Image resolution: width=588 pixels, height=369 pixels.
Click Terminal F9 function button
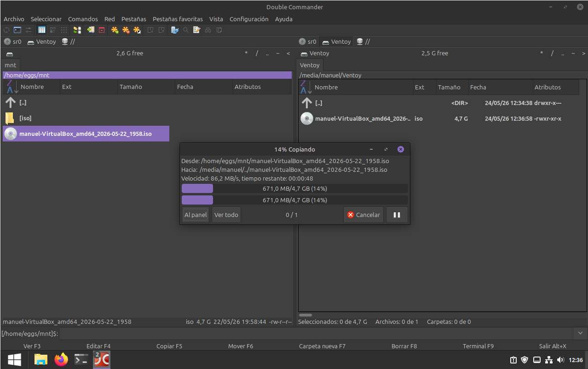pos(478,346)
